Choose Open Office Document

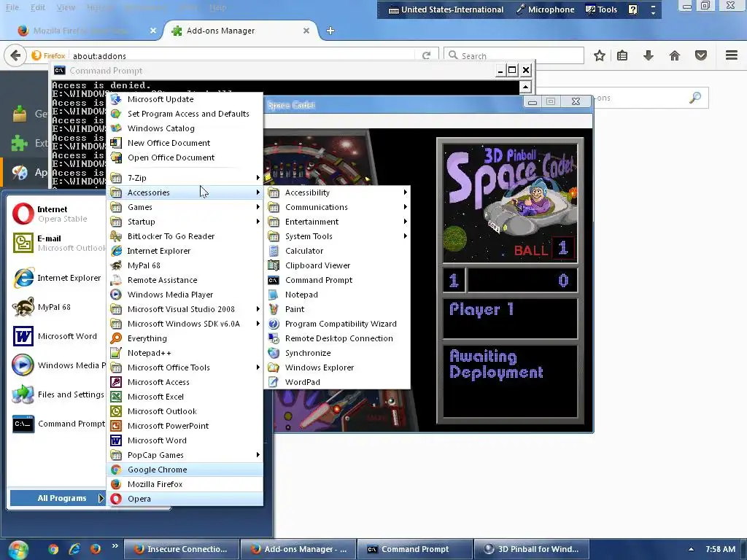[x=185, y=157]
